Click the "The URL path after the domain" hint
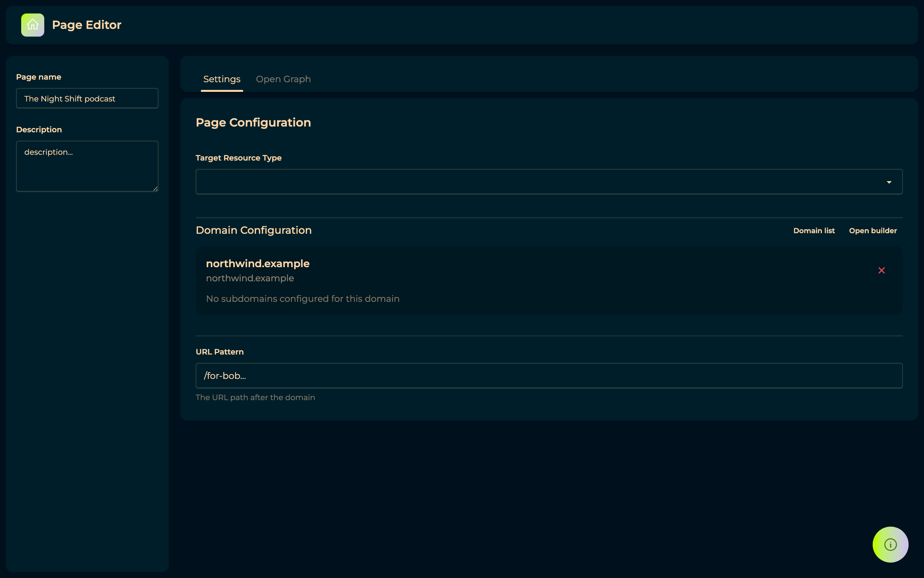 [x=255, y=398]
